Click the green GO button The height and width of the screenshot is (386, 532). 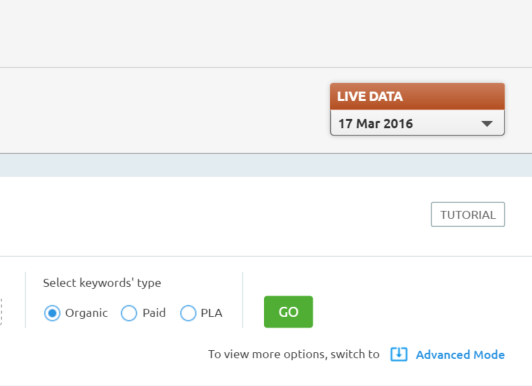click(288, 312)
